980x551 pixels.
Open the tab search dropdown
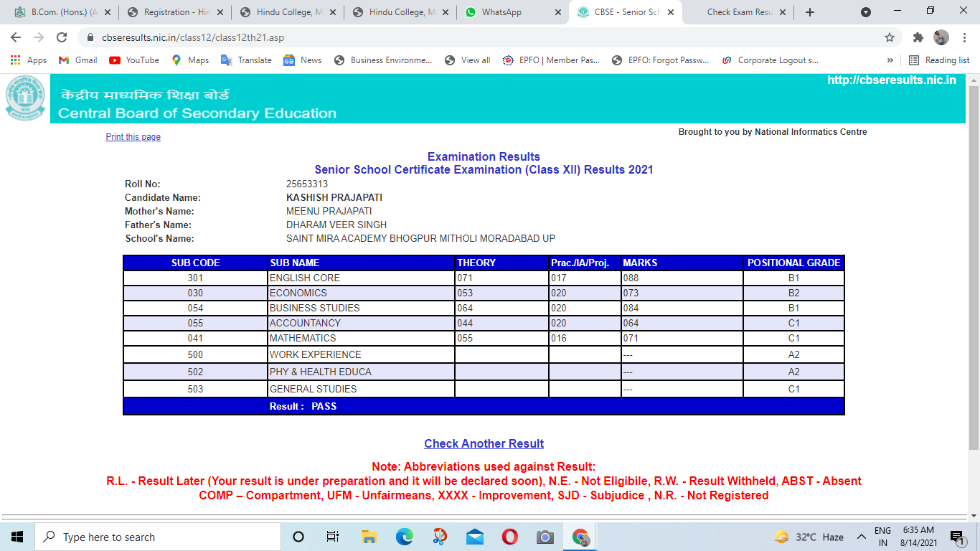pos(866,12)
